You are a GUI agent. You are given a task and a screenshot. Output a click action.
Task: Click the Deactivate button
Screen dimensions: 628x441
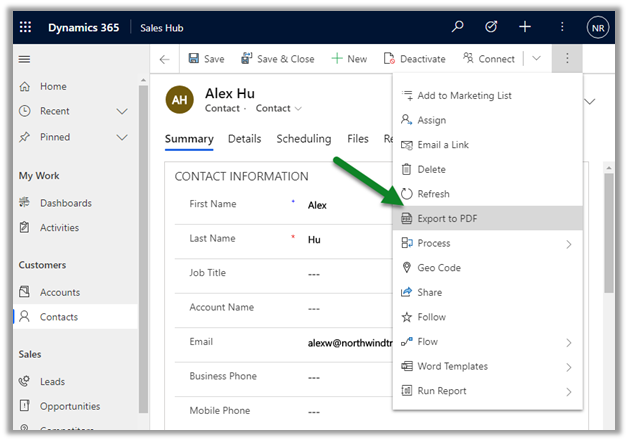414,59
